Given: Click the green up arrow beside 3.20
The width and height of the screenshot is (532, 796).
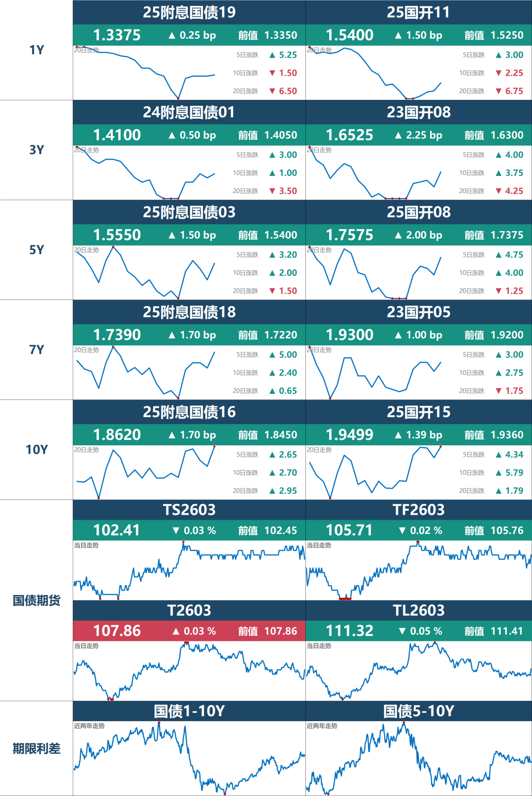Looking at the screenshot, I should point(272,255).
